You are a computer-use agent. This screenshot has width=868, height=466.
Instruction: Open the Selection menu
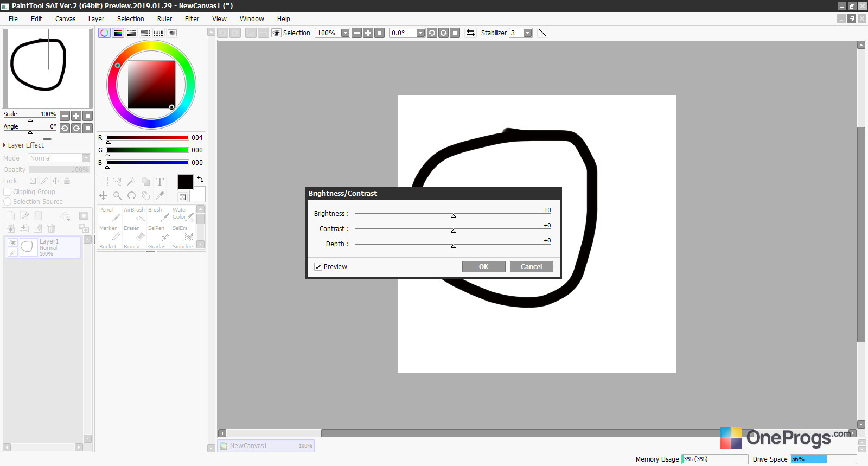(131, 19)
